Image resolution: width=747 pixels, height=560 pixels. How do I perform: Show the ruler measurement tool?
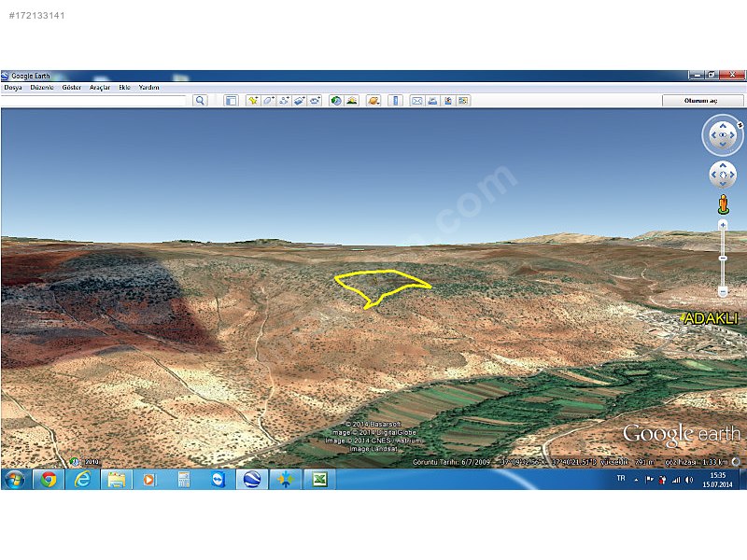[395, 101]
